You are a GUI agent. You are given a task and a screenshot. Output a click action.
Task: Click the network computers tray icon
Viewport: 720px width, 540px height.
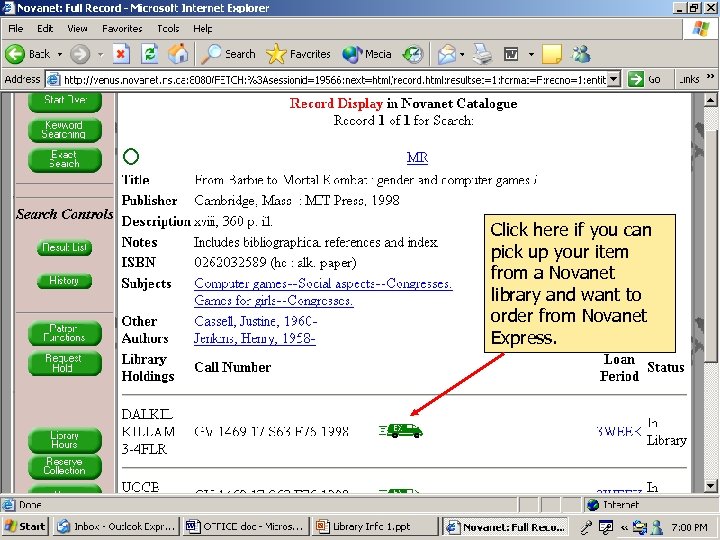639,527
